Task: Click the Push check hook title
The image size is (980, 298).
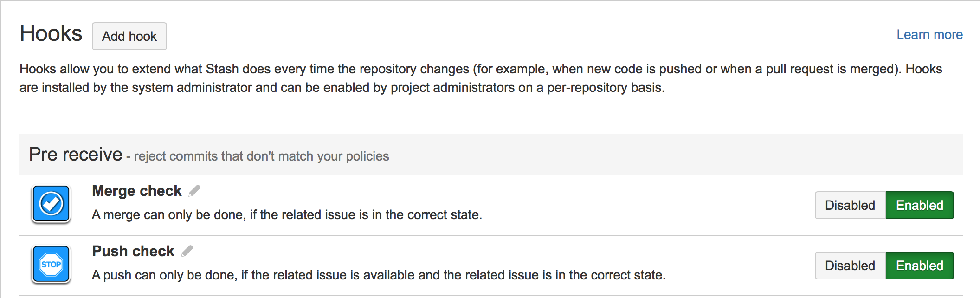Action: [133, 251]
